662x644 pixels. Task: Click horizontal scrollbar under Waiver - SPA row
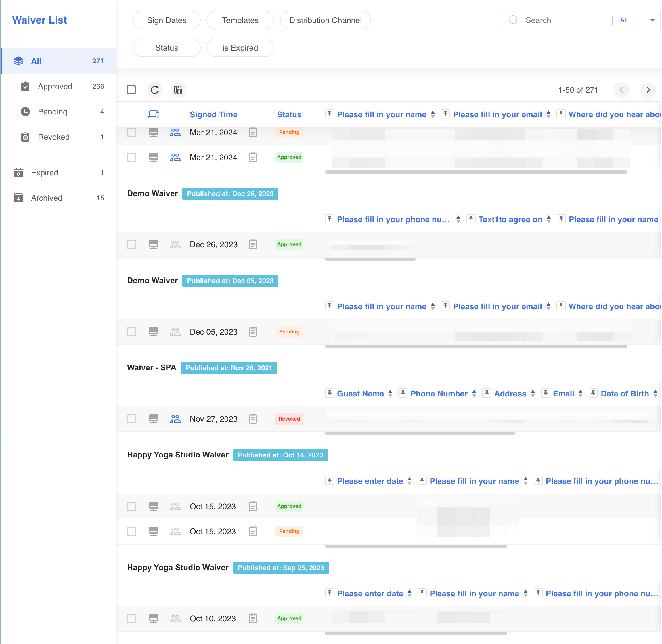click(420, 434)
